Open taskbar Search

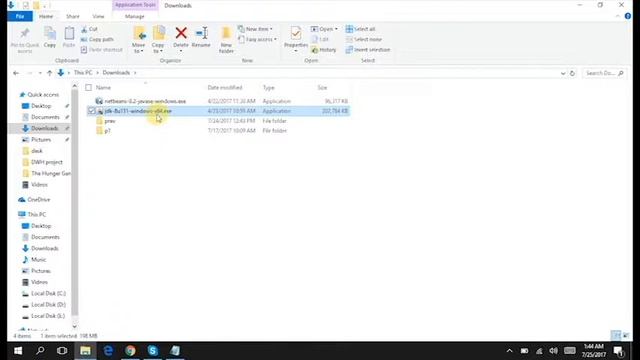40,351
